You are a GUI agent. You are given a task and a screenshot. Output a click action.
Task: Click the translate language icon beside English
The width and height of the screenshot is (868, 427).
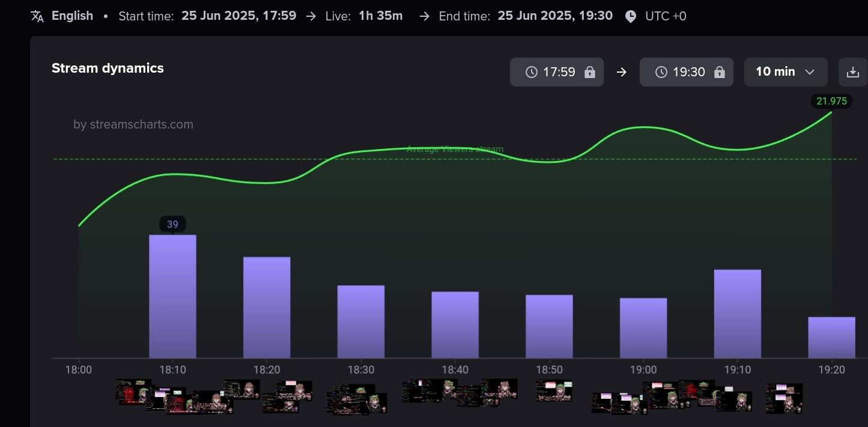pos(37,16)
